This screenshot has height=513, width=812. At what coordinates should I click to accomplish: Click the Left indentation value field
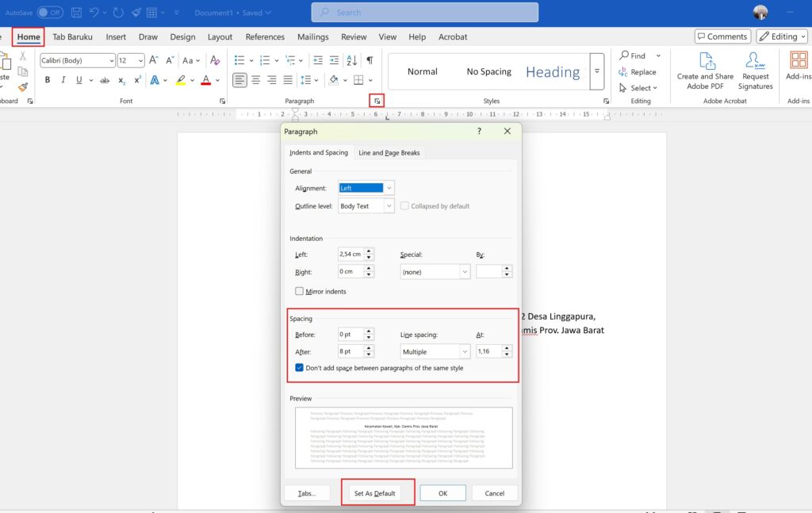click(x=350, y=255)
